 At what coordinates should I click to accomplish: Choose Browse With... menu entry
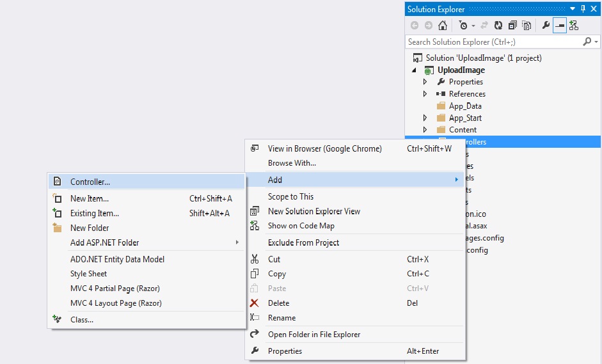point(355,163)
